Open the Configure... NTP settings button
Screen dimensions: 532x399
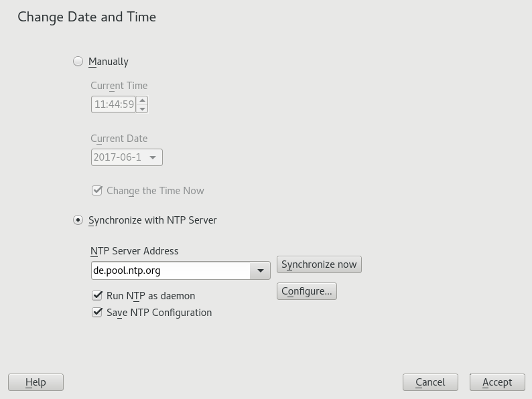[306, 291]
